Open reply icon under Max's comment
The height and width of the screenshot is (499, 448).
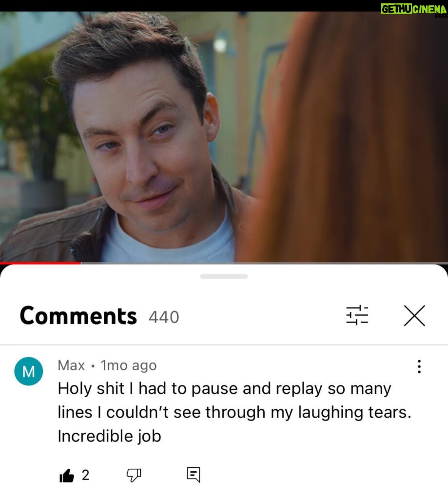pos(194,475)
